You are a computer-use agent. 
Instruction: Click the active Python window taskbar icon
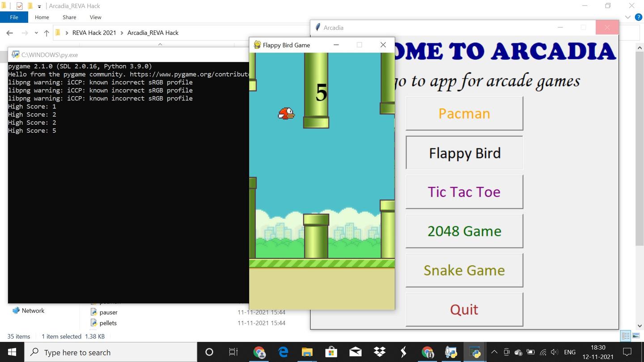[475, 352]
